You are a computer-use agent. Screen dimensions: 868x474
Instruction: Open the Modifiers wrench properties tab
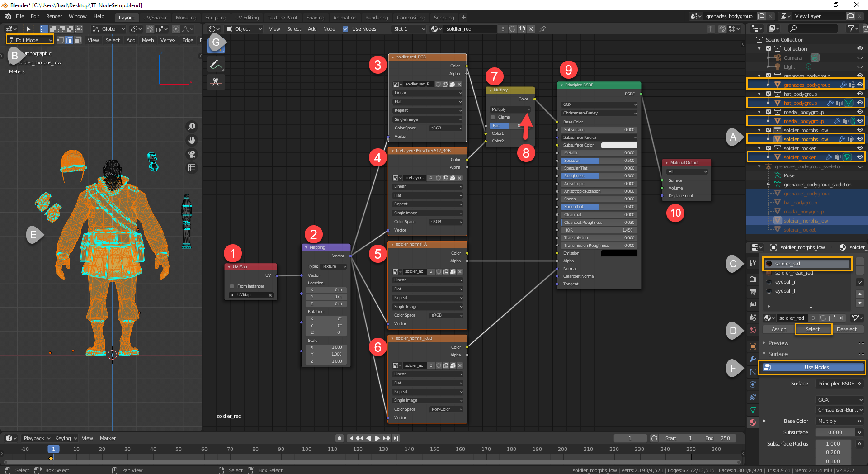pos(753,359)
